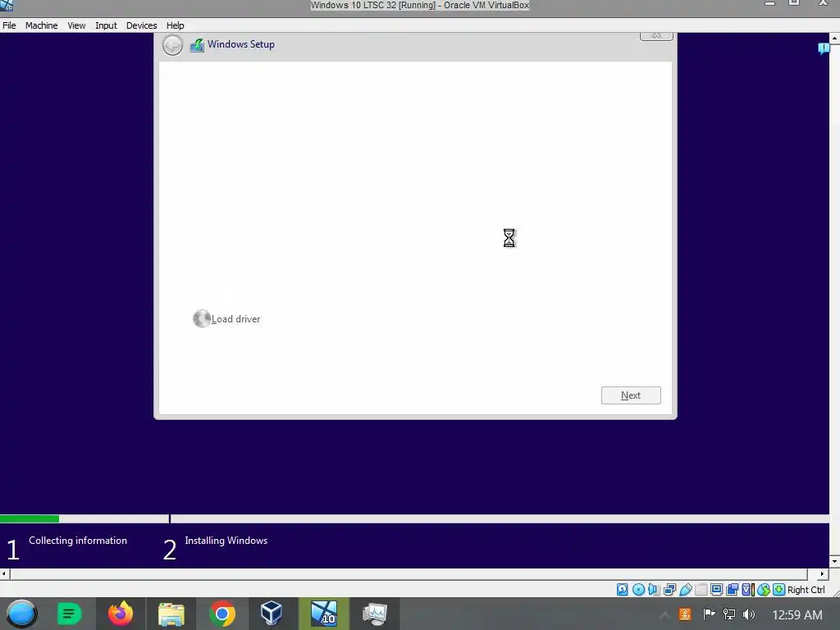Open the green notes app in taskbar
This screenshot has width=840, height=630.
tap(69, 614)
